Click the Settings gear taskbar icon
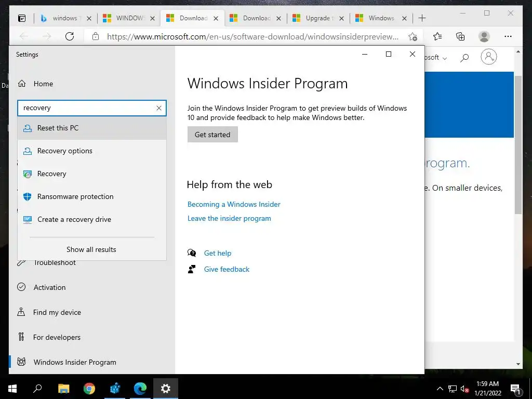This screenshot has height=399, width=532. [165, 389]
